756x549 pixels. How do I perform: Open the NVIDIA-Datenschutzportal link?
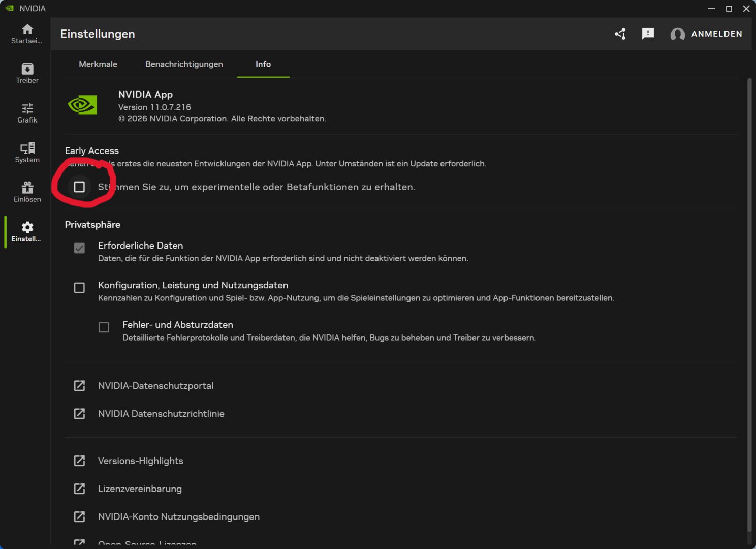coord(155,385)
